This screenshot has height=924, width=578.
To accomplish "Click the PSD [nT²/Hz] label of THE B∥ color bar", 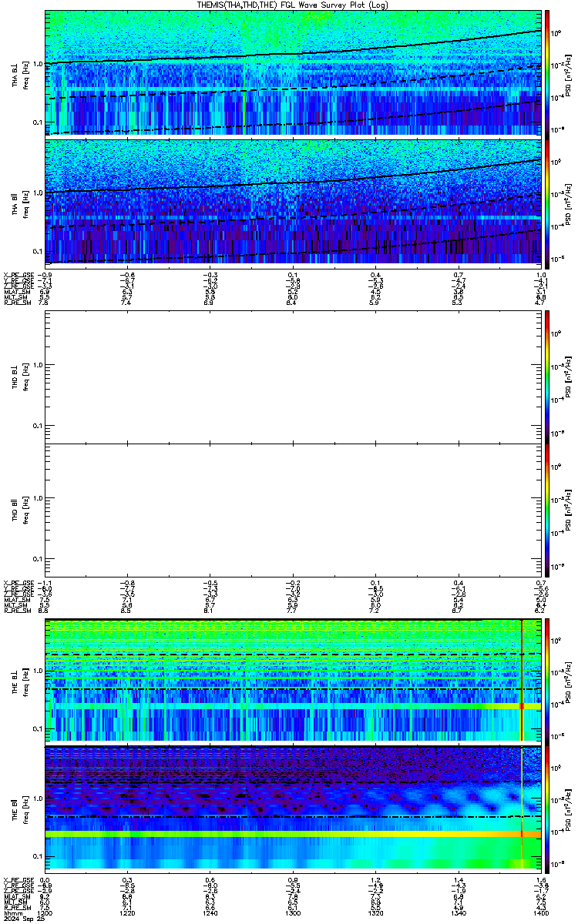I will click(570, 808).
